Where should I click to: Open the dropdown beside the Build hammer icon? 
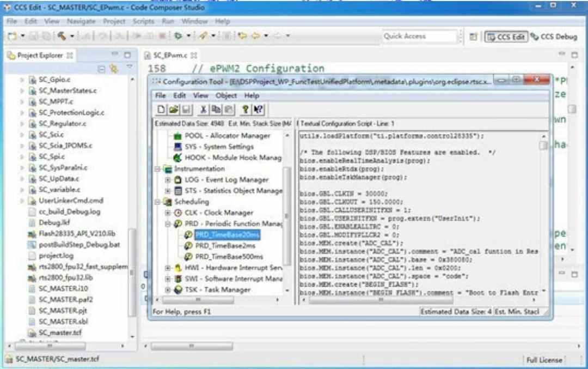(72, 37)
